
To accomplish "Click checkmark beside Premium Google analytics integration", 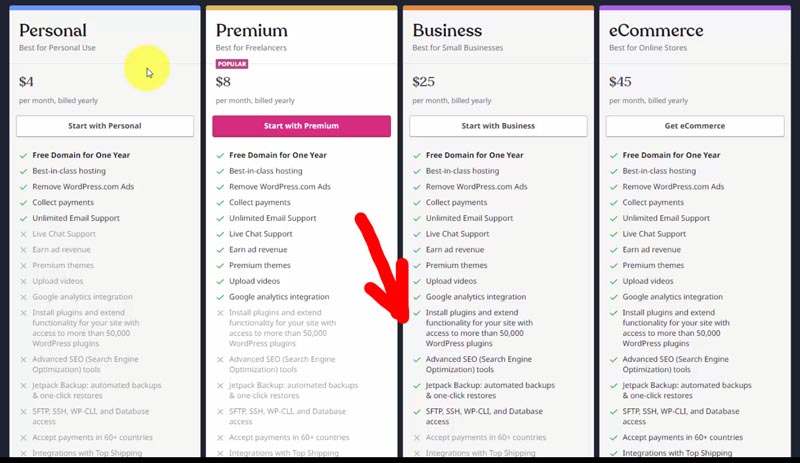I will tap(220, 297).
